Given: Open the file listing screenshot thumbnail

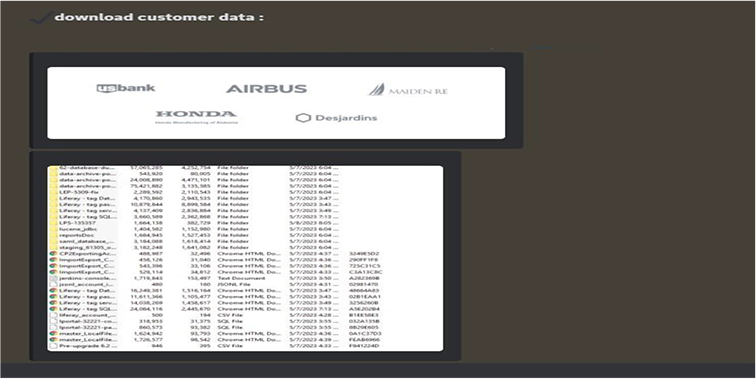Looking at the screenshot, I should pos(245,258).
